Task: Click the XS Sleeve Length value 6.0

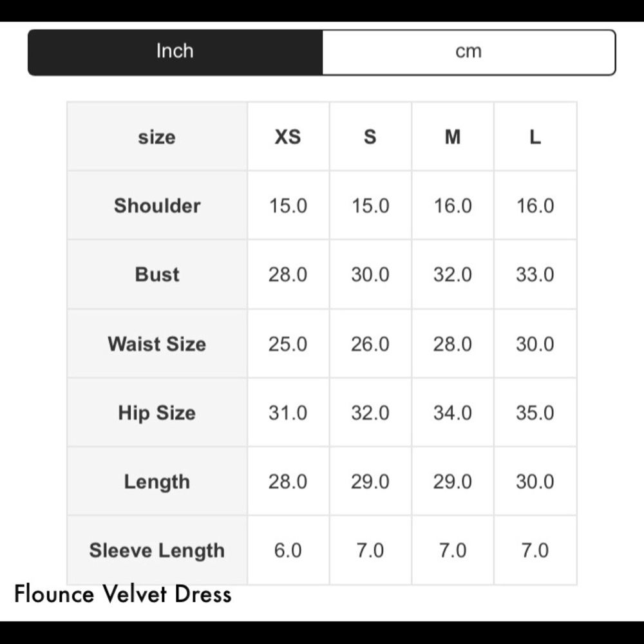Action: point(287,550)
